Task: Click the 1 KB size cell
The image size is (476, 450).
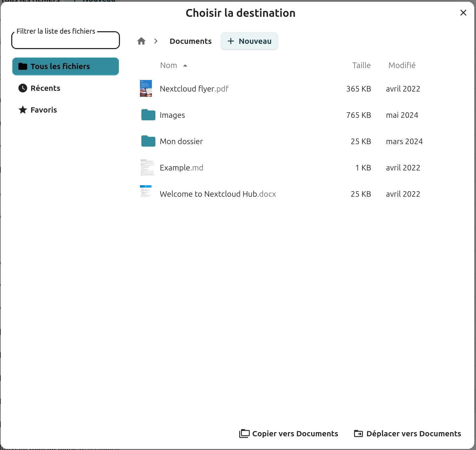Action: (x=363, y=168)
